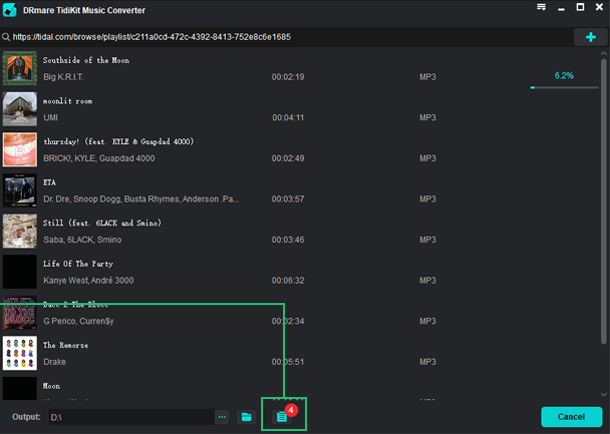Image resolution: width=610 pixels, height=434 pixels.
Task: Select title thursday! (feat. KYLE & Guapdad 4000)
Action: pos(119,142)
